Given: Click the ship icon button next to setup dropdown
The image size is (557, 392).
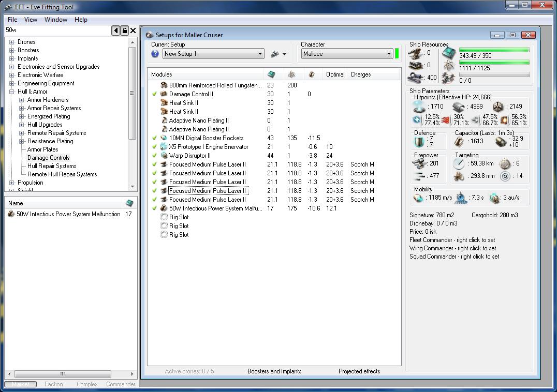Looking at the screenshot, I should click(x=275, y=54).
